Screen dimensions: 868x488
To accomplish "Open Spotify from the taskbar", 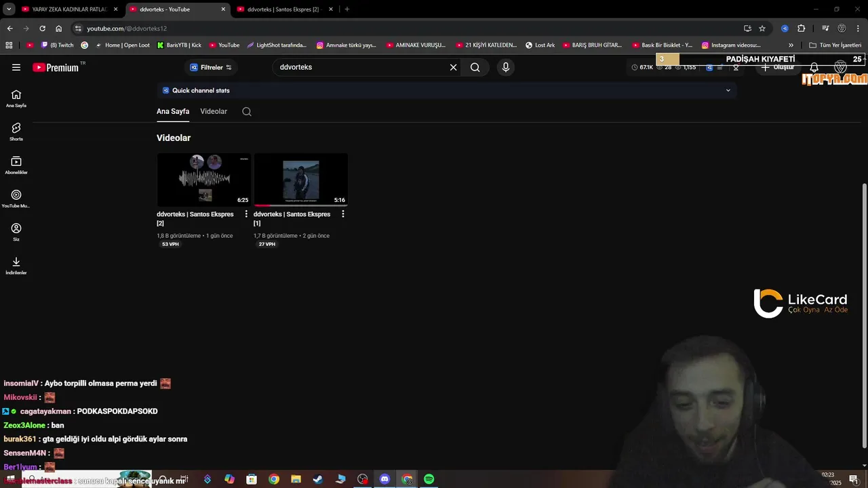I will point(429,479).
